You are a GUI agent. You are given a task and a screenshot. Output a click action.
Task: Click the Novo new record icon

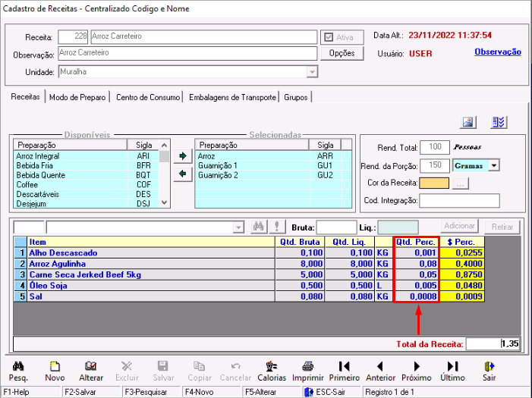55,366
